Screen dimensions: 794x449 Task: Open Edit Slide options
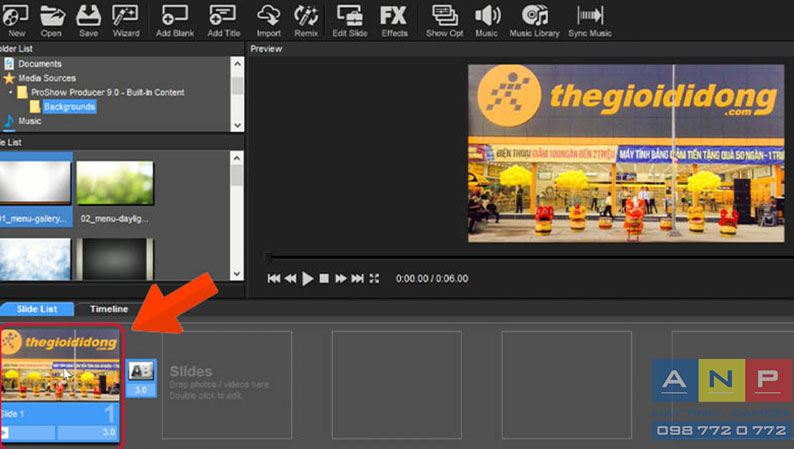349,20
